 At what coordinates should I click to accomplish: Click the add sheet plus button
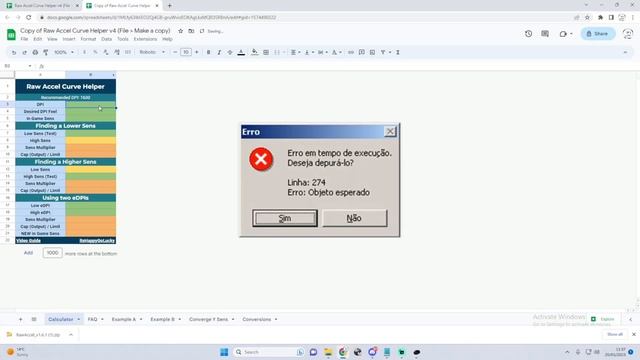coord(20,319)
